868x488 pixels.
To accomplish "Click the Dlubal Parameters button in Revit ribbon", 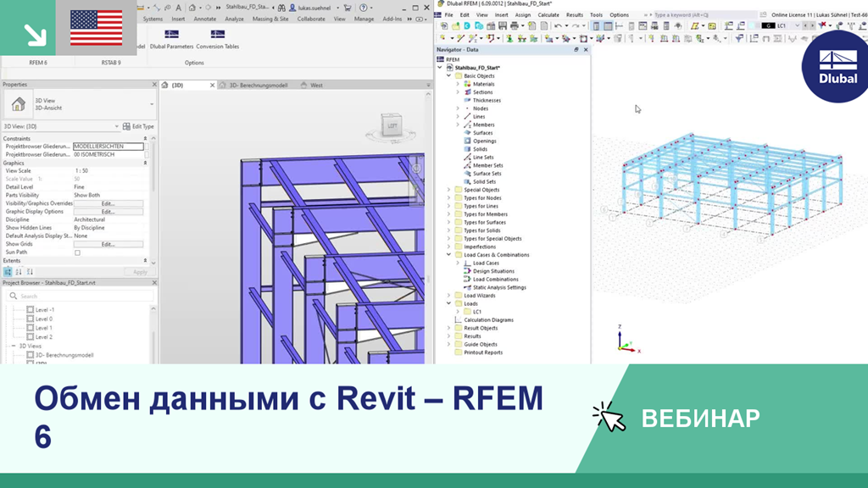I will [x=174, y=36].
